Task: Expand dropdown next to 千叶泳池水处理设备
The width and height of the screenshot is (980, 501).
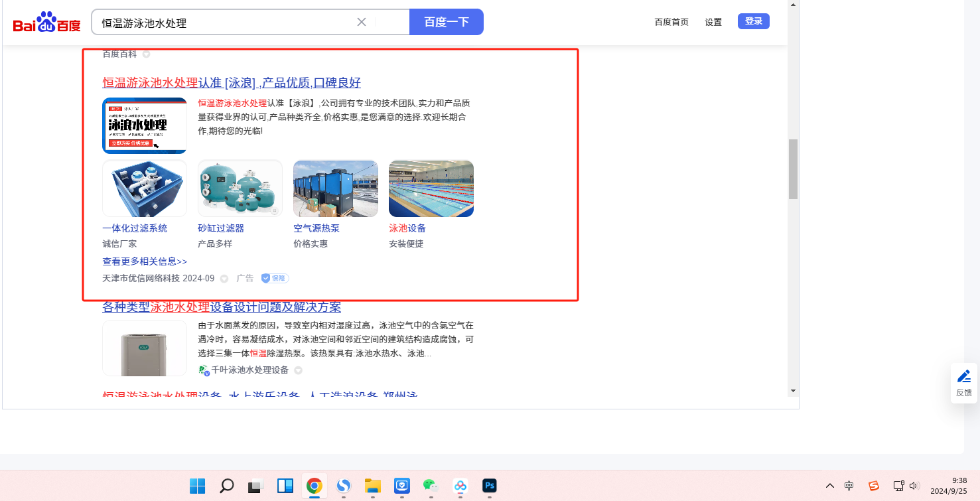Action: tap(299, 370)
